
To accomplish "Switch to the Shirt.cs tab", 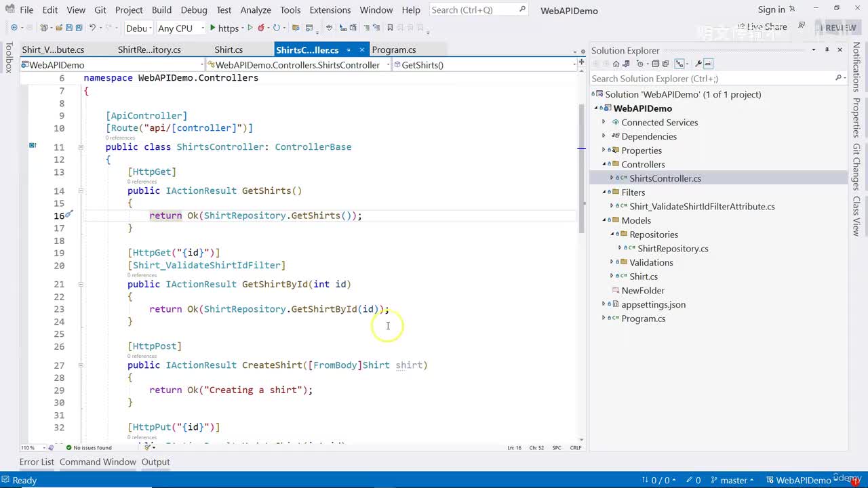I will 229,50.
